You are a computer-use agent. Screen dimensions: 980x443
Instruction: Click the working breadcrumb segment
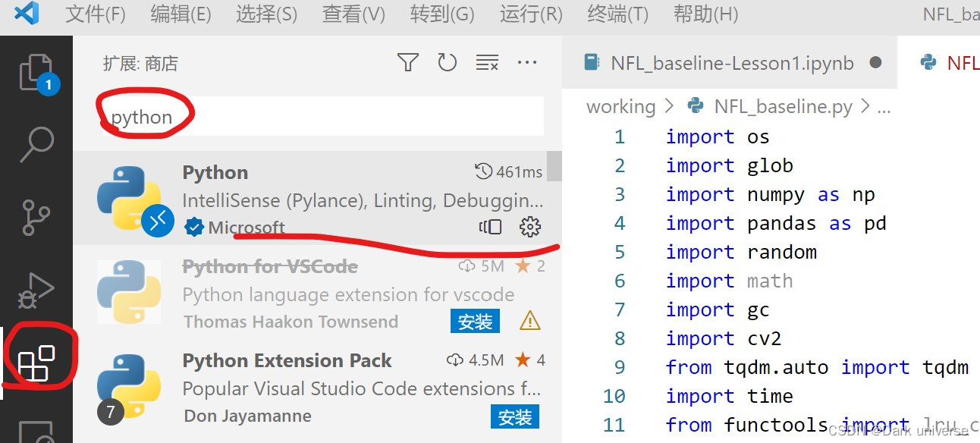pyautogui.click(x=620, y=107)
